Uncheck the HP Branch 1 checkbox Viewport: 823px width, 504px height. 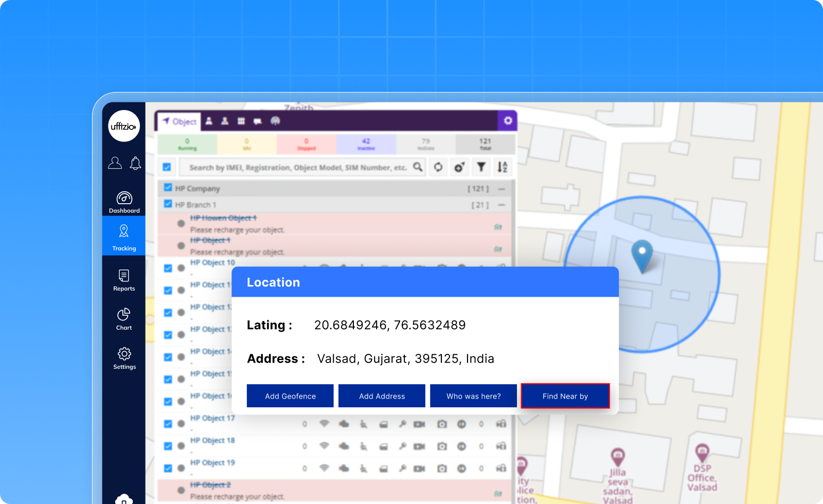click(168, 204)
